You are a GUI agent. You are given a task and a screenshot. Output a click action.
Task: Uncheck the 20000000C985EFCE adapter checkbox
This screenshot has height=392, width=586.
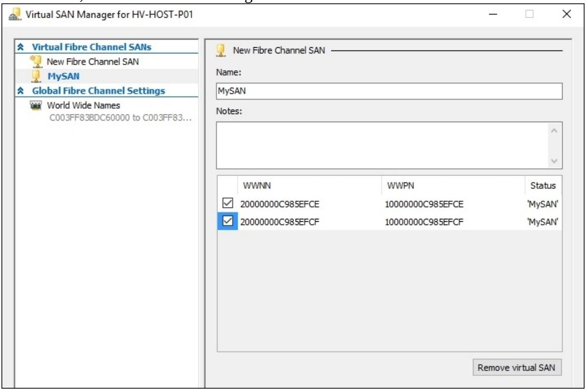[x=227, y=204]
